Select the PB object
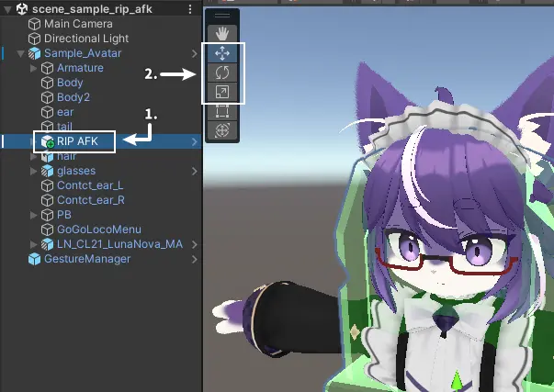The height and width of the screenshot is (392, 554). coord(64,215)
